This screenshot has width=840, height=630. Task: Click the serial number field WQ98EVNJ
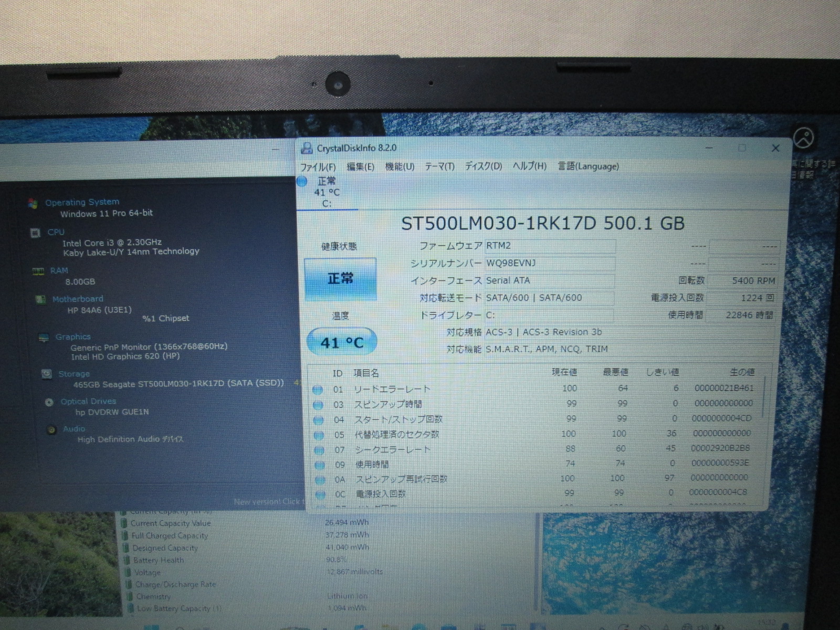[x=549, y=263]
